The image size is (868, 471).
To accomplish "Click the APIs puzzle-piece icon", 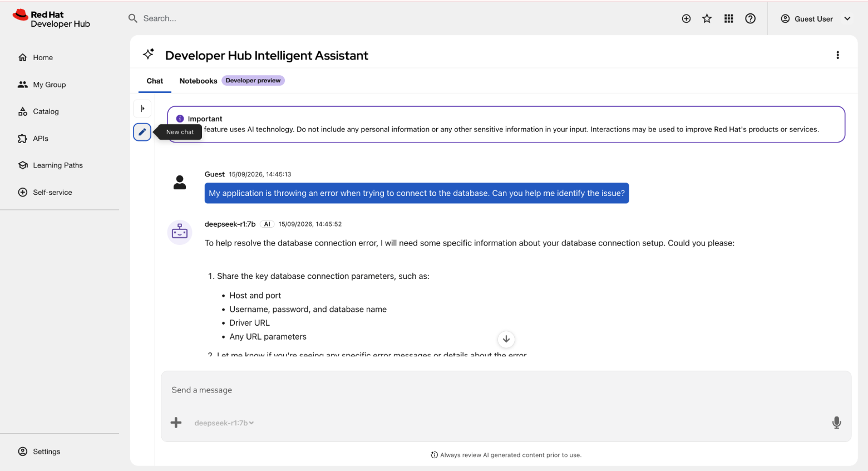I will (x=23, y=139).
